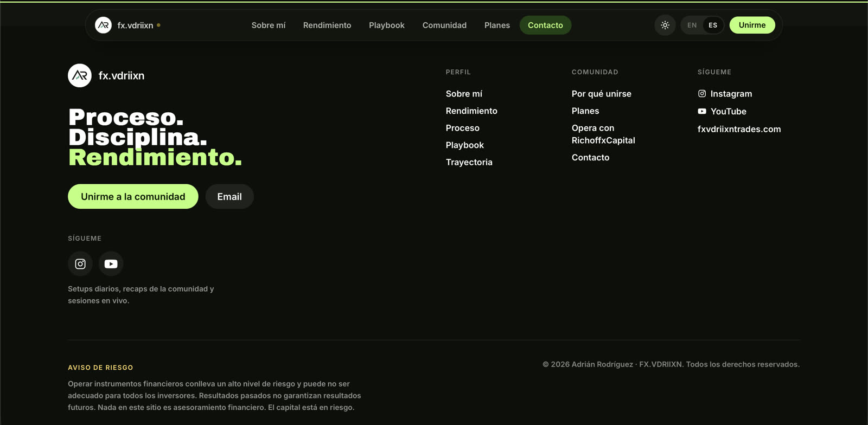Switch language to ES

point(713,25)
